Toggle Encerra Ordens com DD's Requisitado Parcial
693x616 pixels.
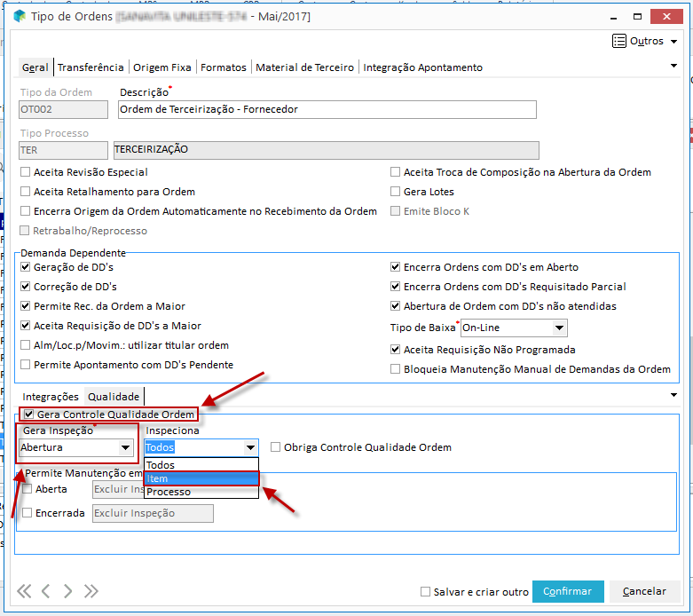(x=395, y=286)
